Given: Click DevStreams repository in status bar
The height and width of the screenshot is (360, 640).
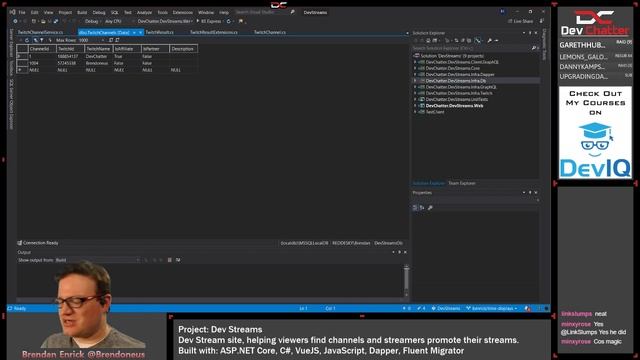Looking at the screenshot, I should (446, 308).
